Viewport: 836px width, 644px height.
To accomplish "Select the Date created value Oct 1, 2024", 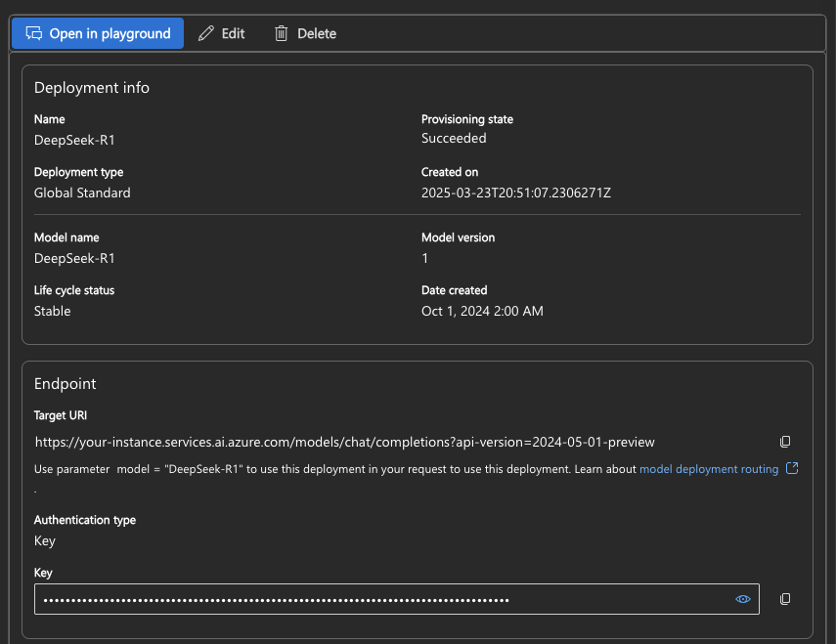I will 482,311.
